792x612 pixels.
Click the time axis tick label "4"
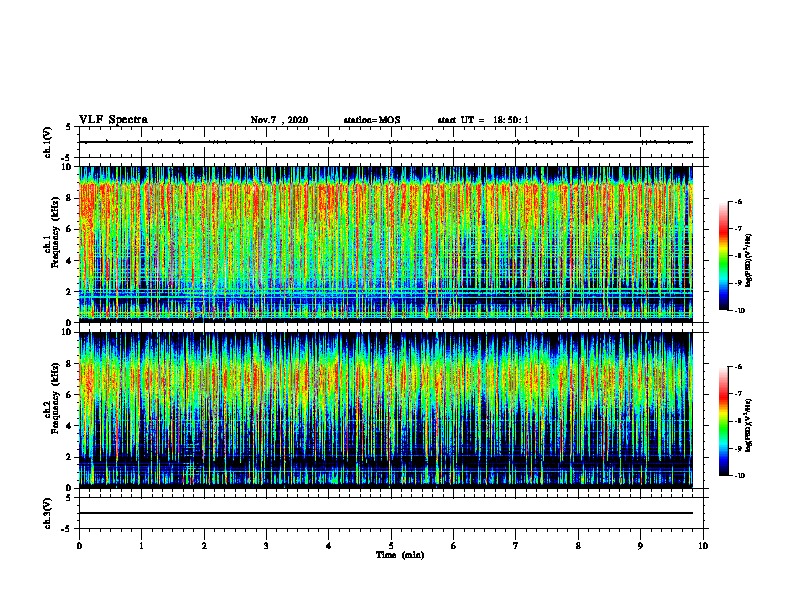pyautogui.click(x=329, y=546)
